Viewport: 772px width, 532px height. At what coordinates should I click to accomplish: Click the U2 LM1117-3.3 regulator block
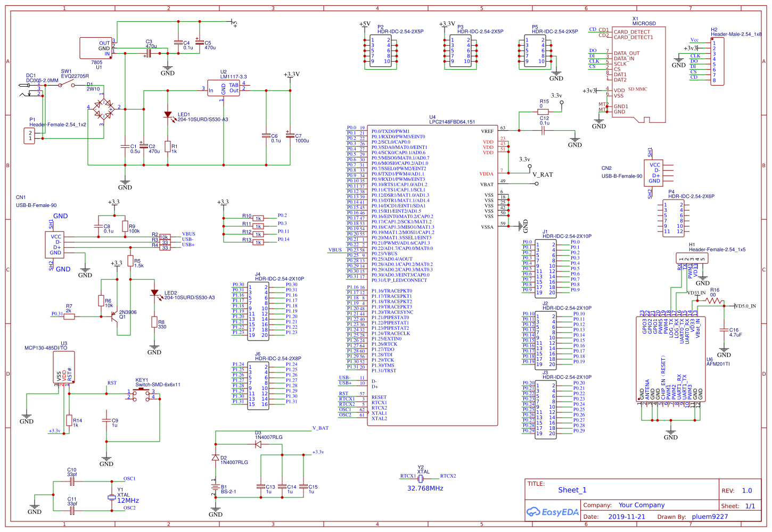[223, 88]
